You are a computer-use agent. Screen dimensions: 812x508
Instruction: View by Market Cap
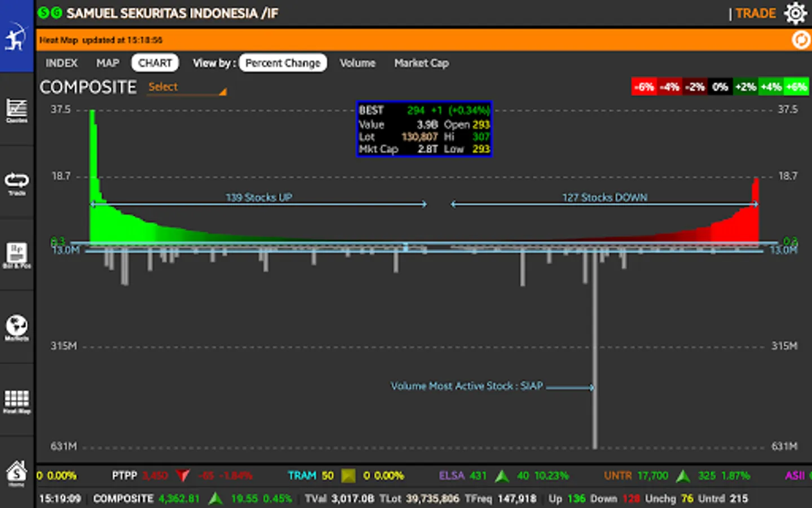click(x=422, y=63)
